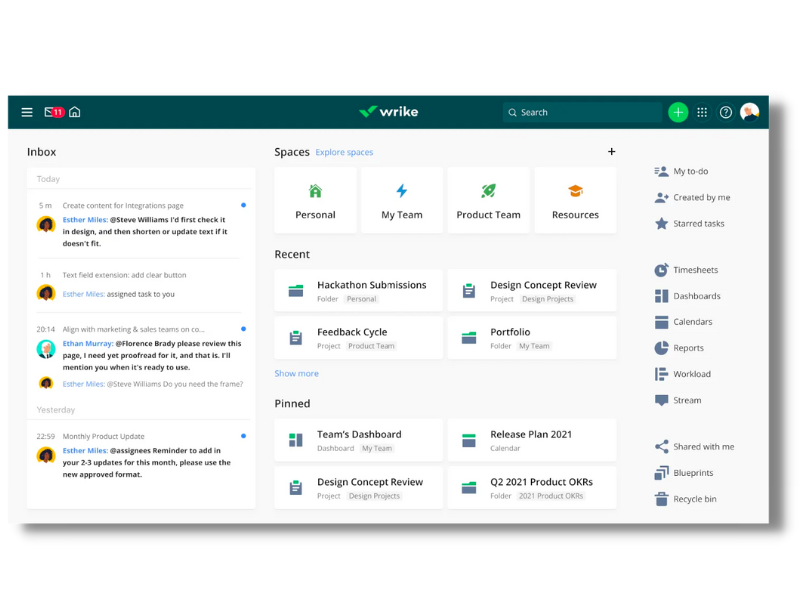Image resolution: width=800 pixels, height=600 pixels.
Task: Open the hamburger navigation menu
Action: click(27, 112)
